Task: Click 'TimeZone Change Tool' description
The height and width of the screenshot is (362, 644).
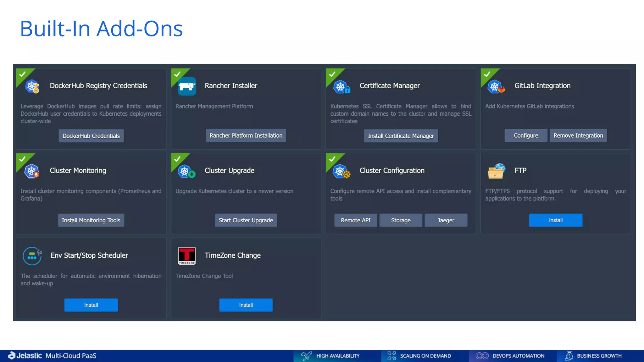Action: 204,276
